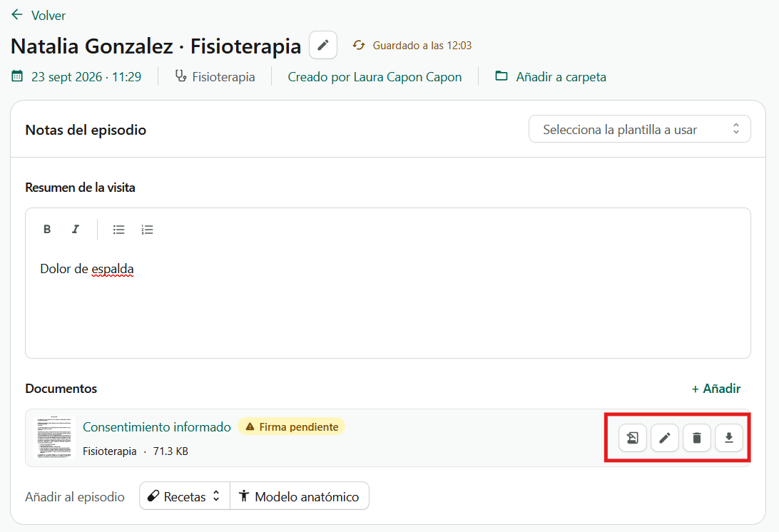Open the Selecciona la plantilla a usar dropdown

click(x=639, y=129)
